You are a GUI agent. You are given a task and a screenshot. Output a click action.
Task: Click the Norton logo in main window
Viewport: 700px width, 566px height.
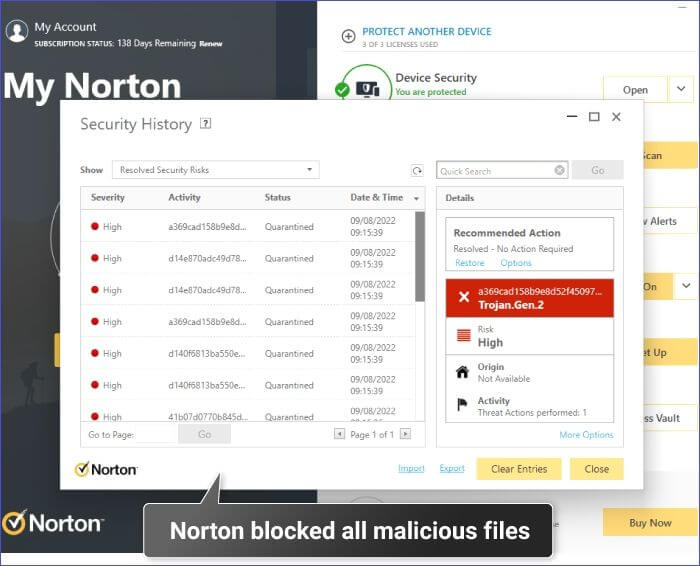click(53, 523)
